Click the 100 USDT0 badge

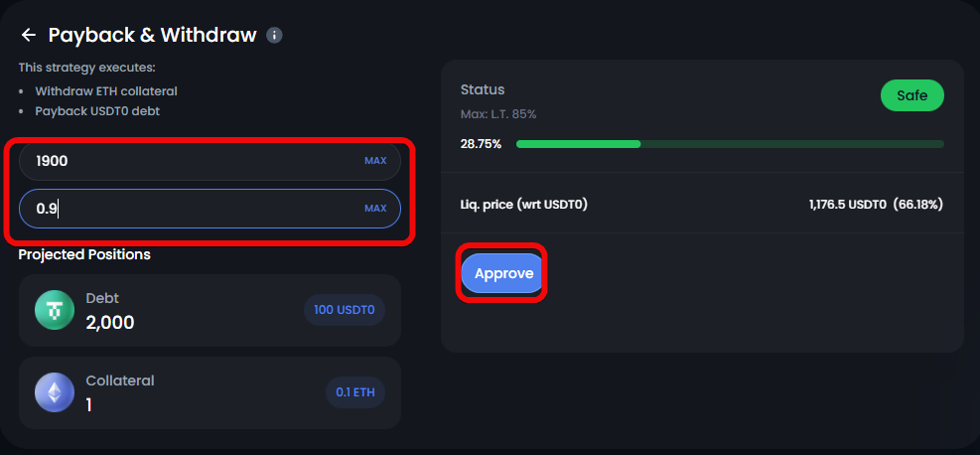[344, 310]
